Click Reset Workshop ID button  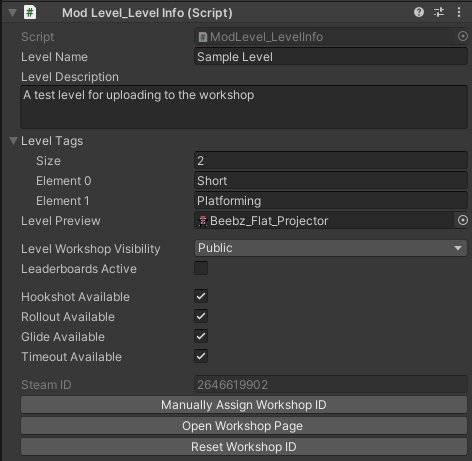click(244, 447)
